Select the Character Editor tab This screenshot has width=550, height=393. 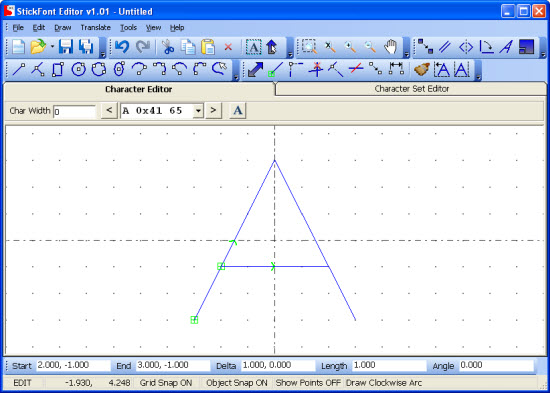point(139,89)
